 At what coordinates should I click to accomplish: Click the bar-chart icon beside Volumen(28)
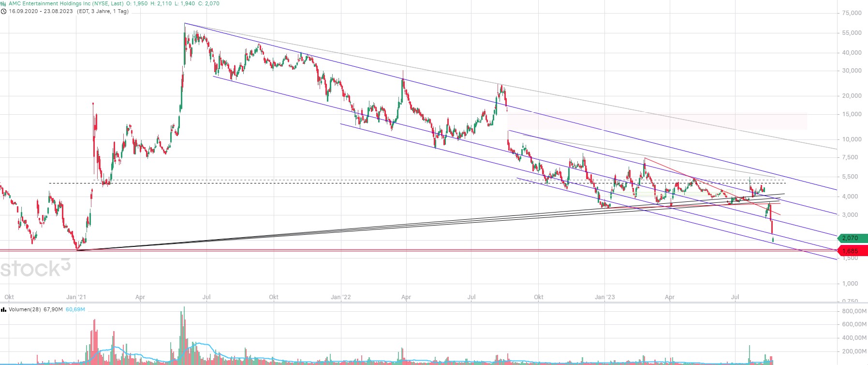click(3, 309)
